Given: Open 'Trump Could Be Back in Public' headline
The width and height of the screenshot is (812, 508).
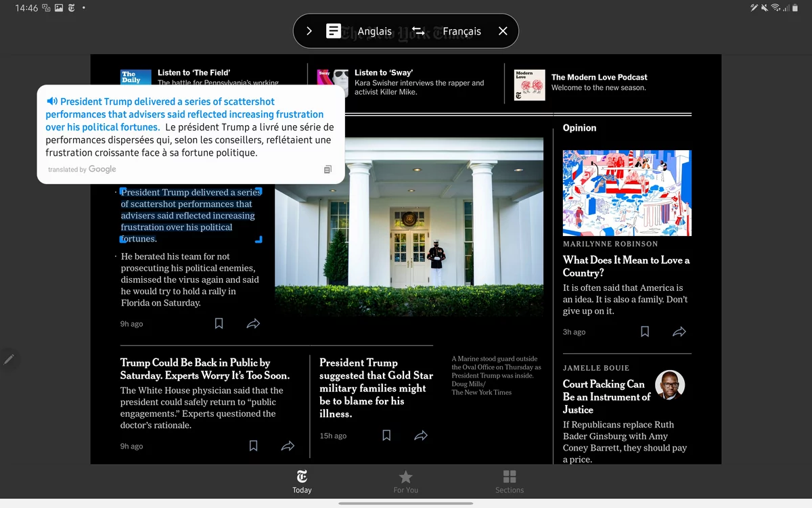Looking at the screenshot, I should [205, 369].
